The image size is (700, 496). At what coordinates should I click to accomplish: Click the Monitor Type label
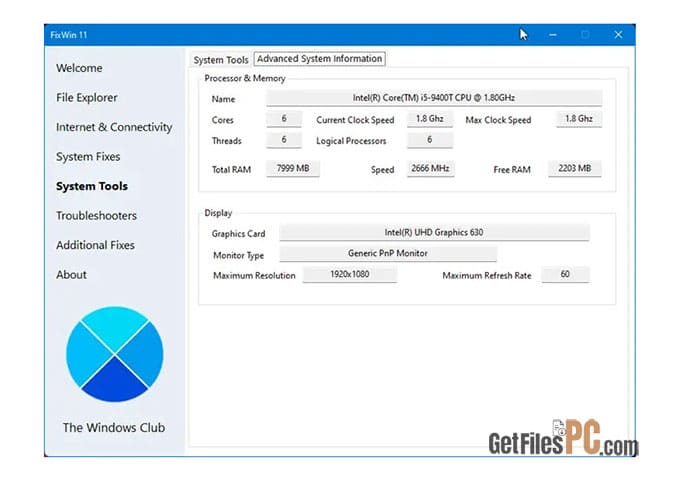click(238, 255)
